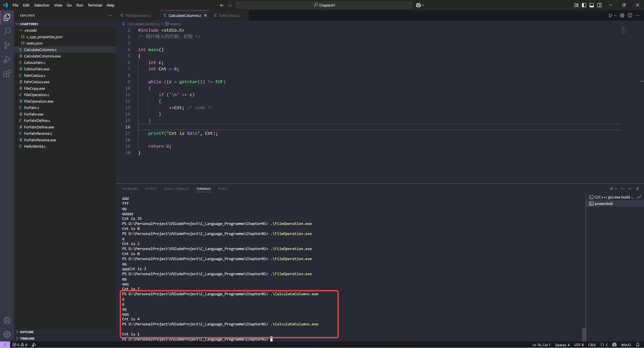Toggle the secondary side bar visibility
The width and height of the screenshot is (644, 348).
click(599, 5)
